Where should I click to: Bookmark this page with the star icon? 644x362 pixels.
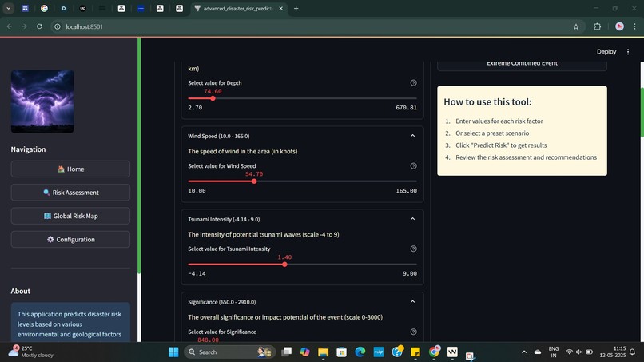click(576, 26)
